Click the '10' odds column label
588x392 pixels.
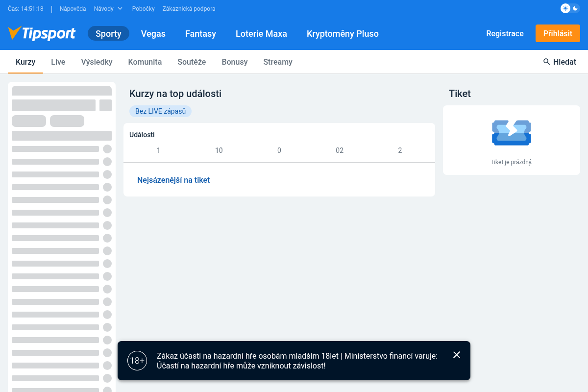point(219,150)
